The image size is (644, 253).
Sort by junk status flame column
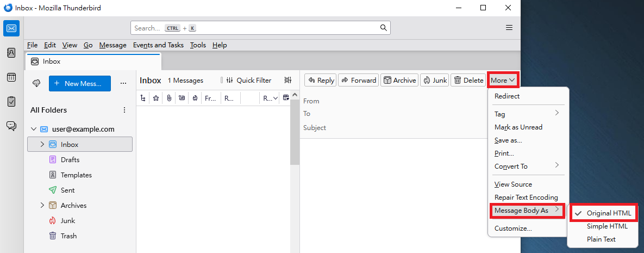195,98
